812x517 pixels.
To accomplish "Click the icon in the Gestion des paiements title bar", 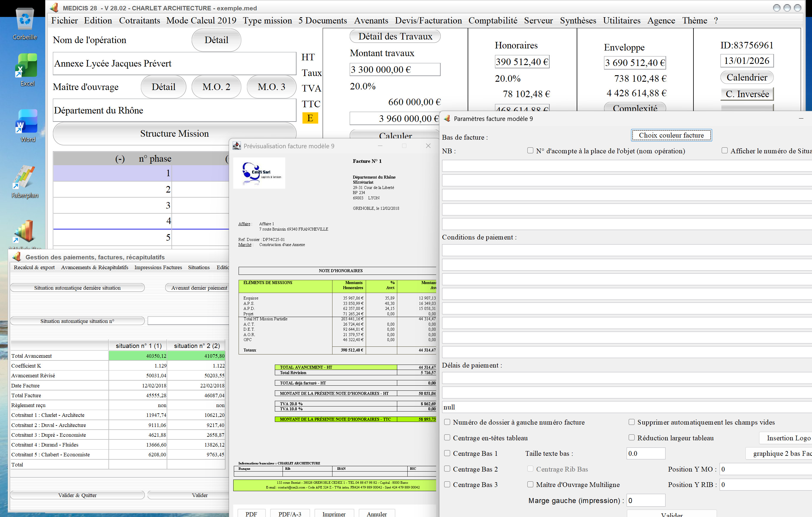I will (x=17, y=257).
